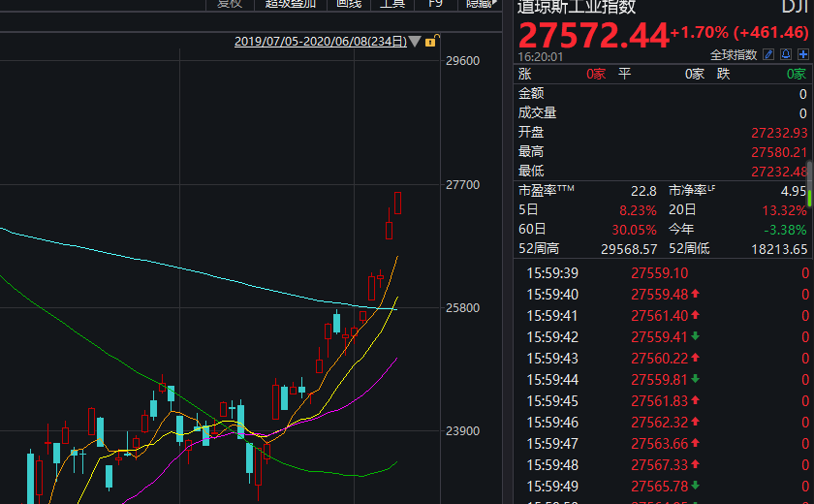Select the 最高 value 27580.21
Screen dimensions: 814x504
(x=779, y=152)
